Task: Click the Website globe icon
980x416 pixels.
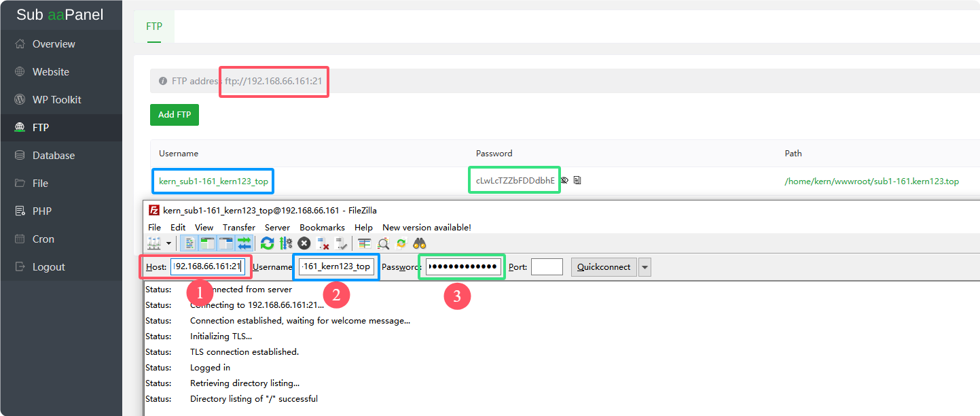Action: click(20, 71)
